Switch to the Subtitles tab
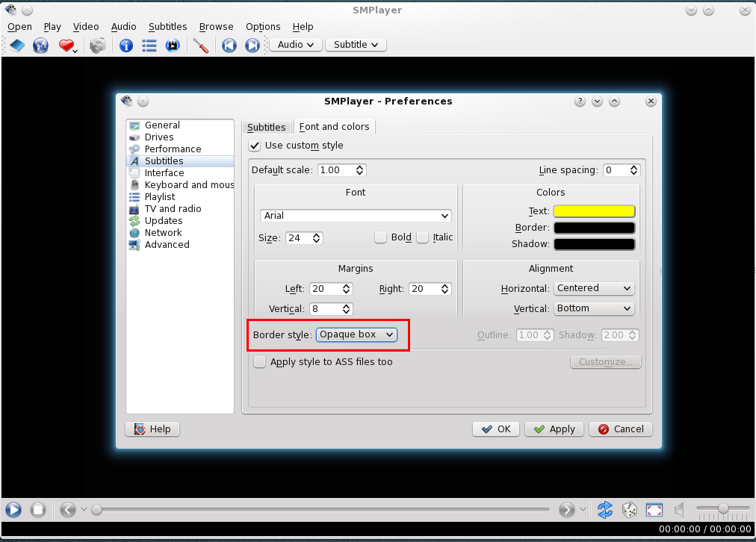756x542 pixels. [x=266, y=127]
